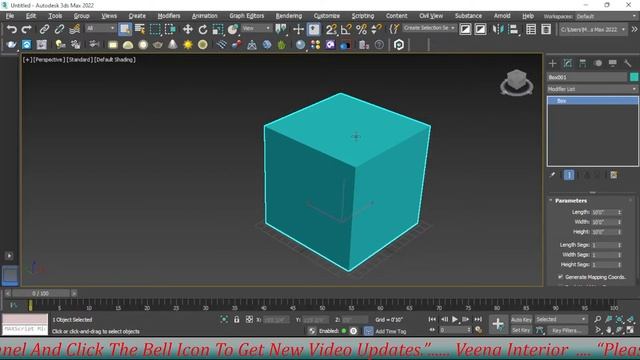
Task: Click the Perspective viewport label
Action: (49, 60)
